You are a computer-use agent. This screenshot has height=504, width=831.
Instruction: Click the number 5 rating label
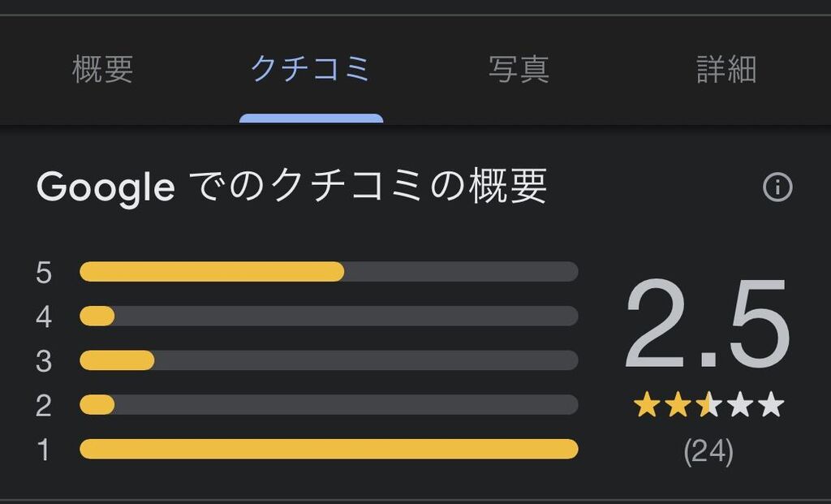click(44, 273)
